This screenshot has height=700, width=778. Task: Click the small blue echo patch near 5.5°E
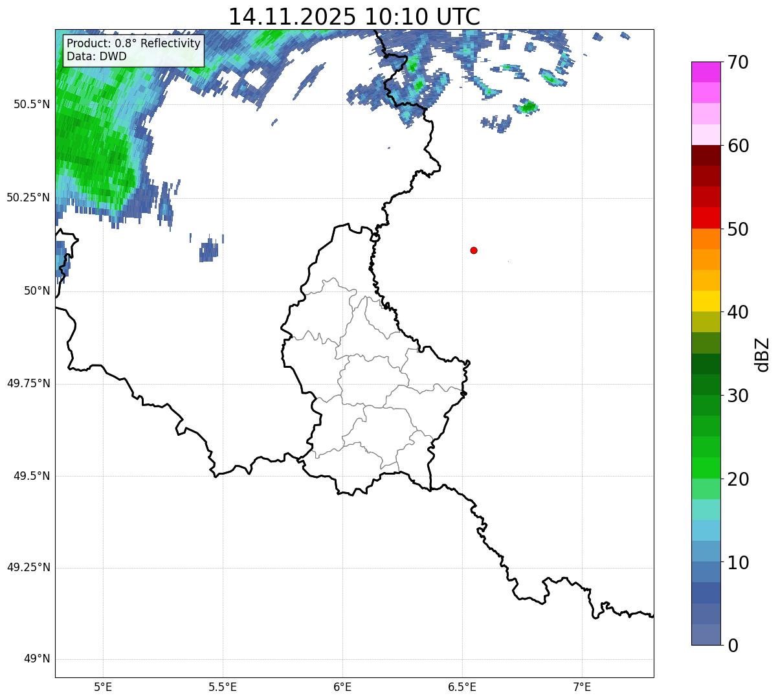point(209,250)
